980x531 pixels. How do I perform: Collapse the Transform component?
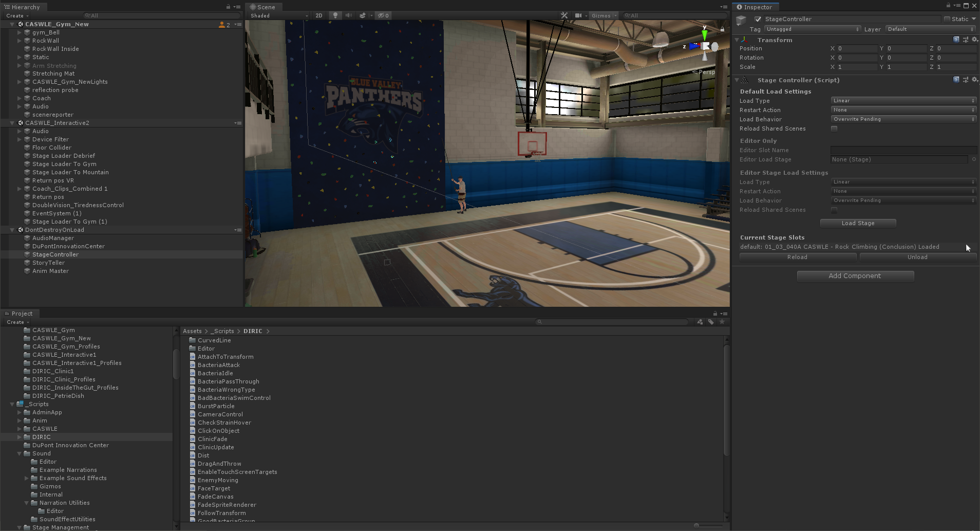(737, 40)
